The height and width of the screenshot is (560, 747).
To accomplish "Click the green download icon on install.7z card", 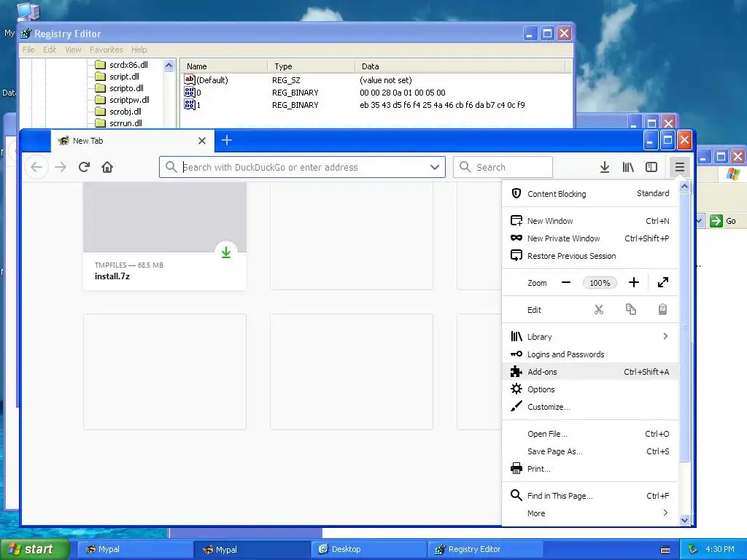I will [x=226, y=252].
